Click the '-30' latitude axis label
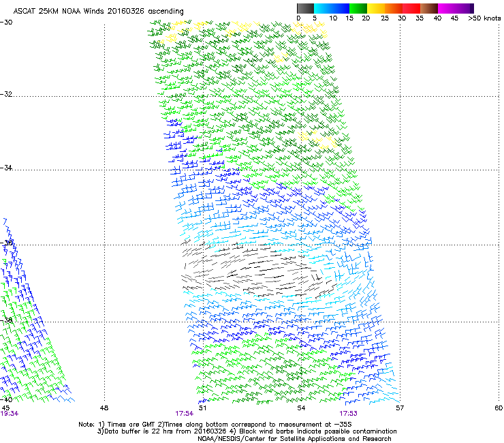Screen dimensions: 504x443 coord(6,22)
